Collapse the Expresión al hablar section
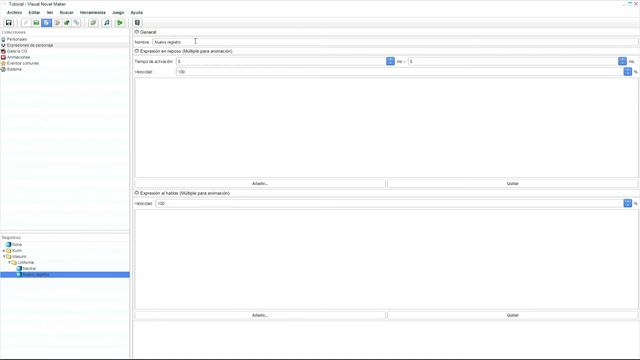The image size is (640, 360). pyautogui.click(x=137, y=193)
